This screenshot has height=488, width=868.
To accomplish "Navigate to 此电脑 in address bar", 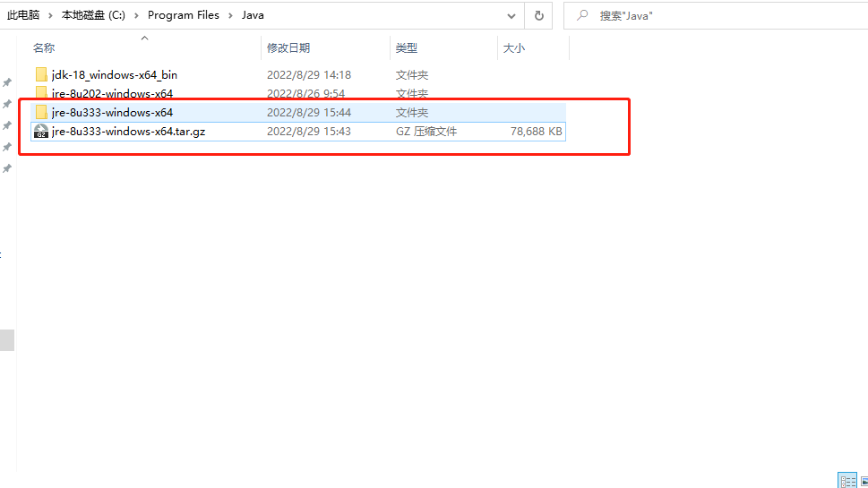I will (x=23, y=15).
